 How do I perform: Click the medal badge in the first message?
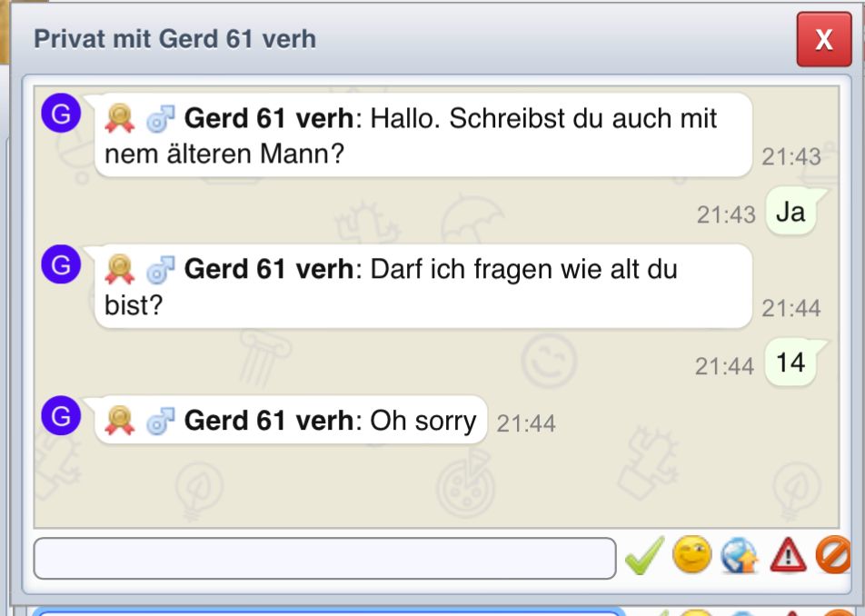pyautogui.click(x=120, y=118)
